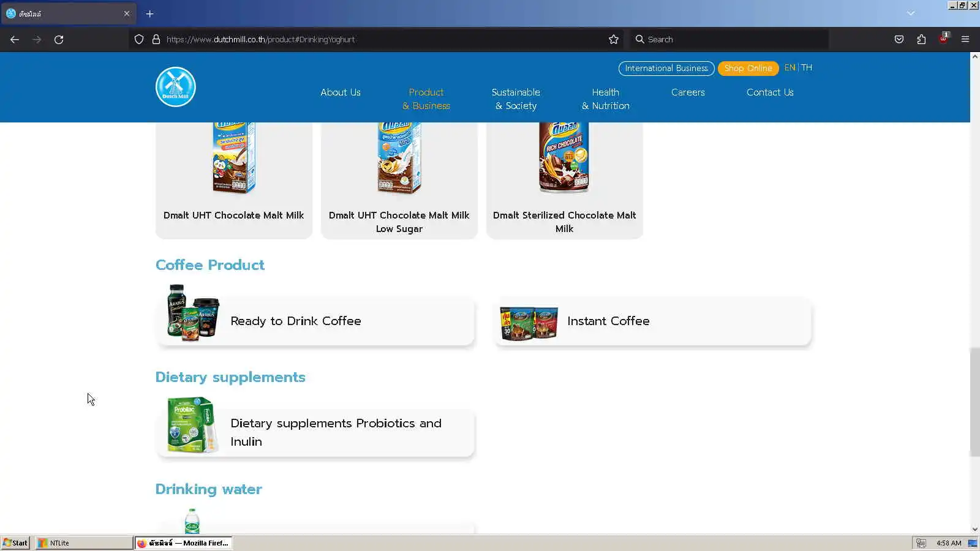
Task: Select the Dmalt Sterilized Chocolate Malt Milk can image
Action: tap(564, 157)
